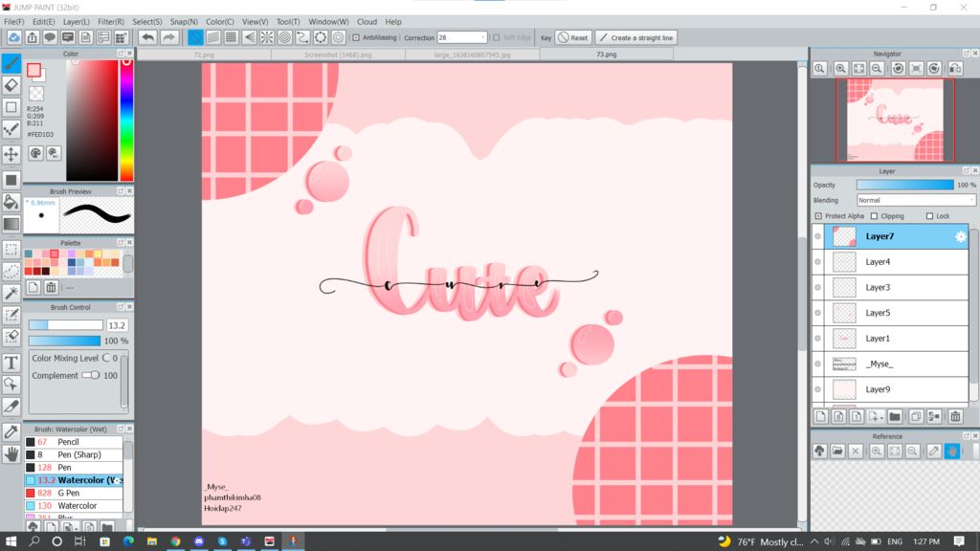This screenshot has width=980, height=551.
Task: Choose the Pen brush sized 128
Action: 74,467
